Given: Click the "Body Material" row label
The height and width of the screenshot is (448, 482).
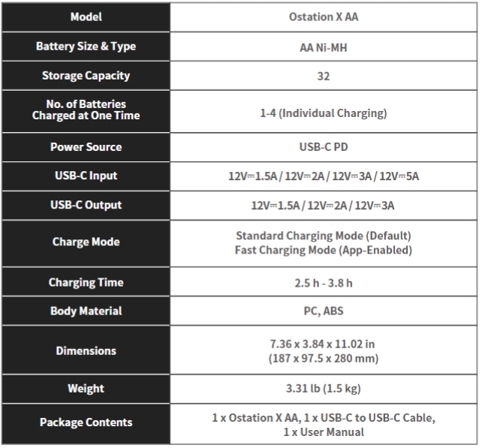Looking at the screenshot, I should (86, 311).
